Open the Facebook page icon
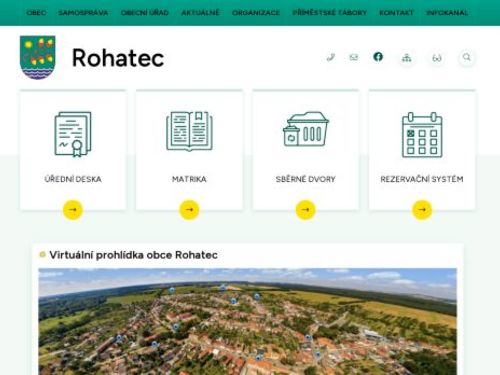500x375 pixels. point(378,57)
